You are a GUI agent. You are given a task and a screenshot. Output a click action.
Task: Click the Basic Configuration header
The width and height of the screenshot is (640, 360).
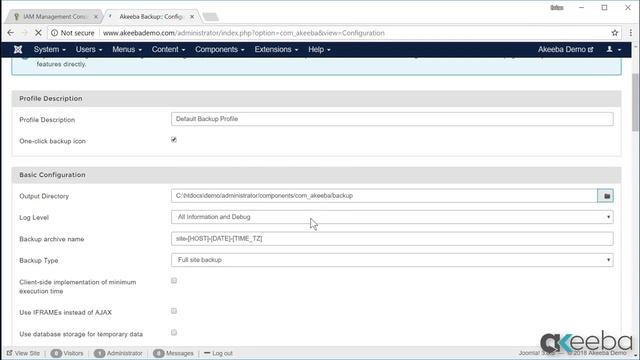click(x=52, y=175)
